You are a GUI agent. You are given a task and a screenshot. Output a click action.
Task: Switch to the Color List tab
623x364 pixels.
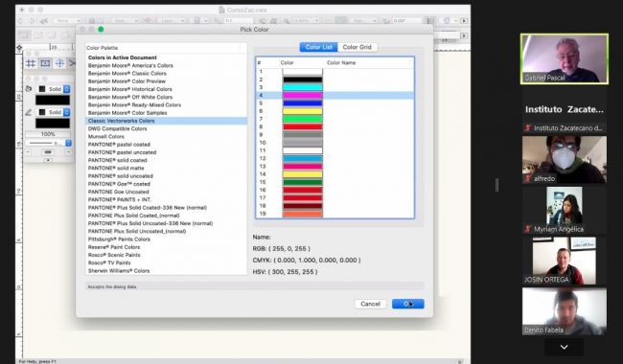[x=318, y=47]
